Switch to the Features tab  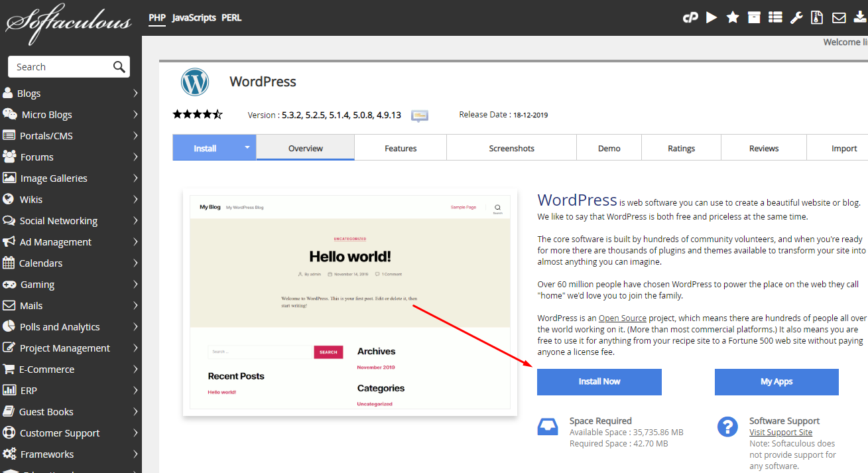pyautogui.click(x=401, y=148)
